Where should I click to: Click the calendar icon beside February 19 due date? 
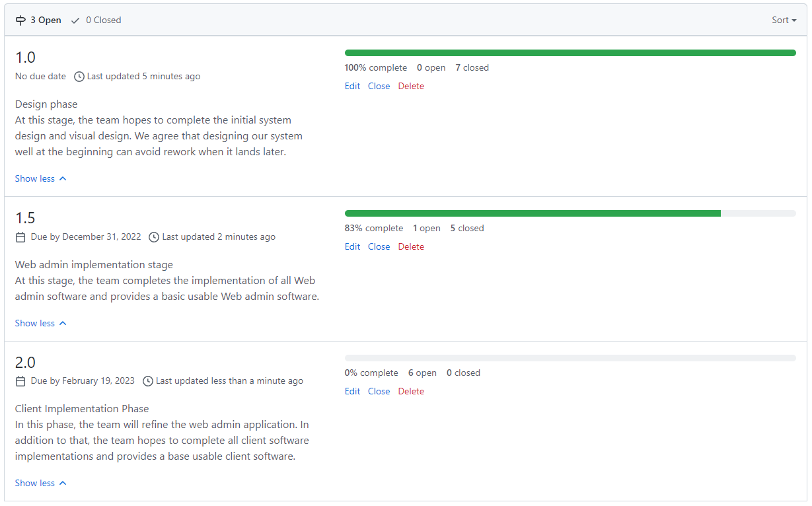click(x=20, y=380)
